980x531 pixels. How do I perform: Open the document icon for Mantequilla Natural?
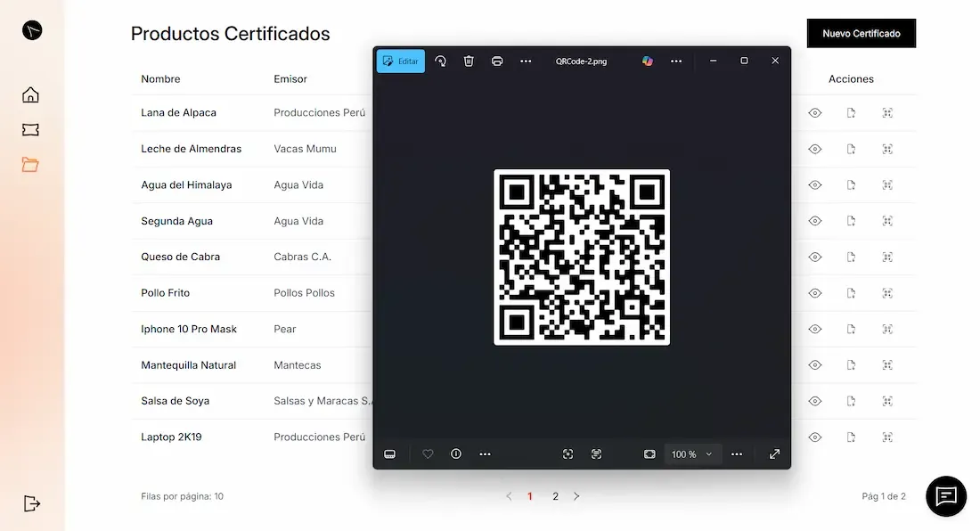[851, 364]
